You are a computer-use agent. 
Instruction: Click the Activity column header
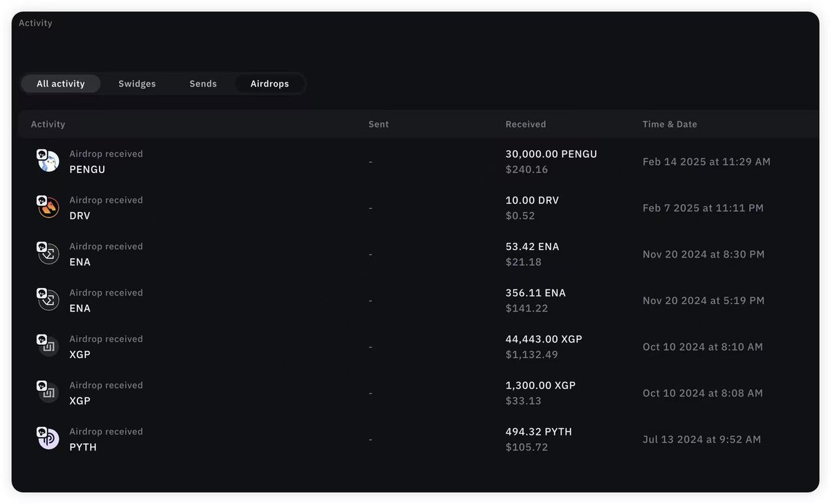tap(48, 125)
